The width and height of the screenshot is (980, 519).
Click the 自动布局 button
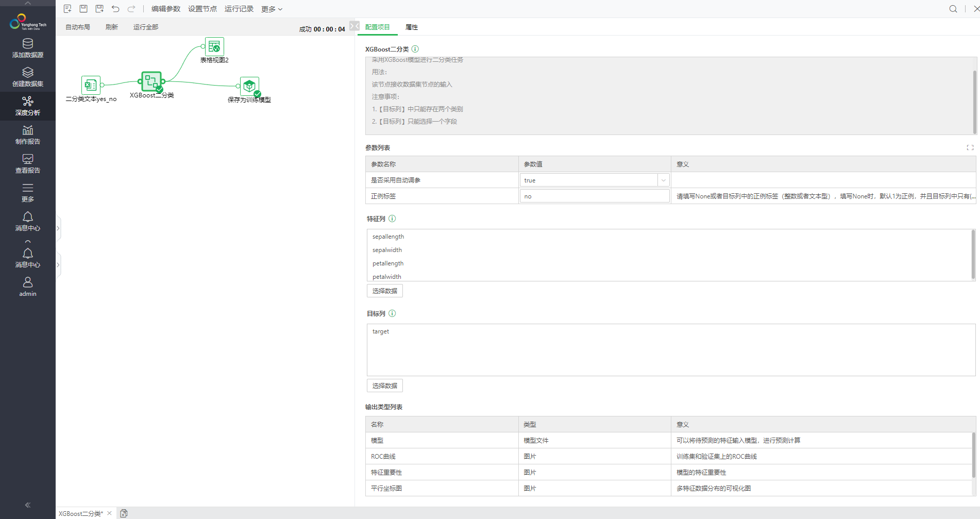coord(78,27)
